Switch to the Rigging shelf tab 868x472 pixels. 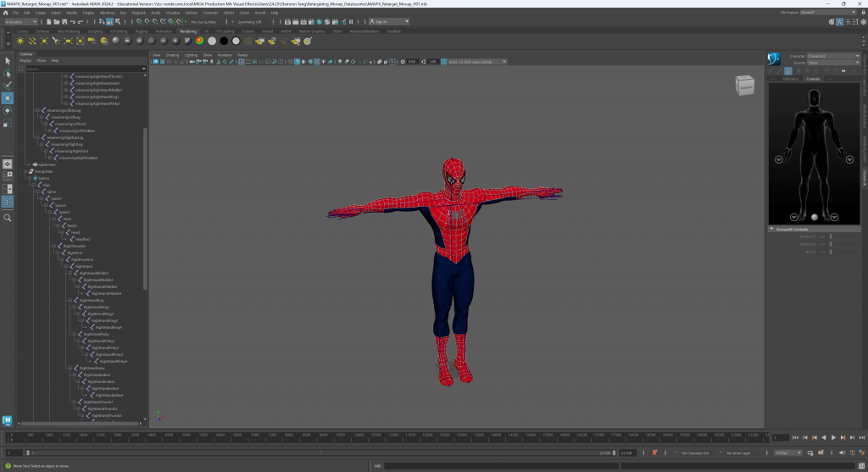142,31
